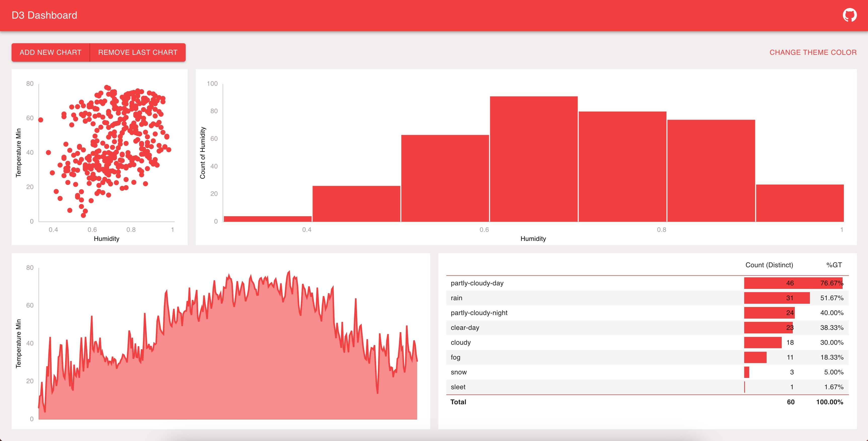868x441 pixels.
Task: Select the cloudy row in table
Action: 461,342
